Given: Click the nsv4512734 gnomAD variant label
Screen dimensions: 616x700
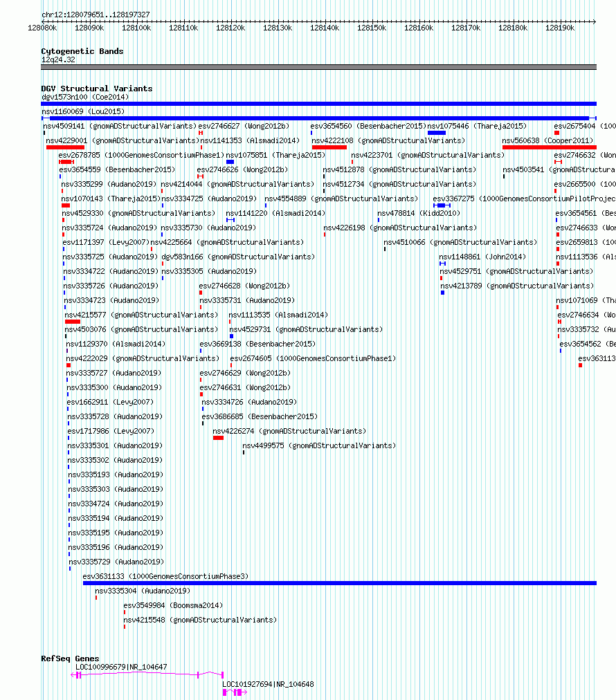Looking at the screenshot, I should [x=399, y=185].
